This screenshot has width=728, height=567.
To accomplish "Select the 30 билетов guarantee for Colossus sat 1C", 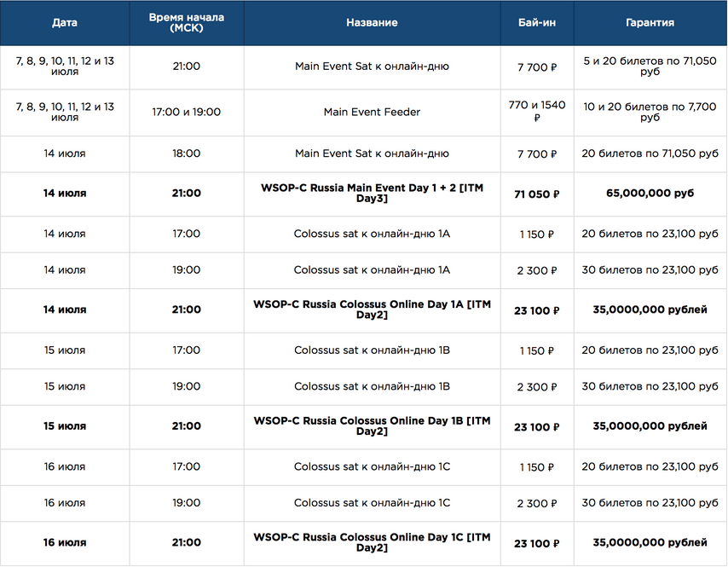I will click(x=650, y=503).
